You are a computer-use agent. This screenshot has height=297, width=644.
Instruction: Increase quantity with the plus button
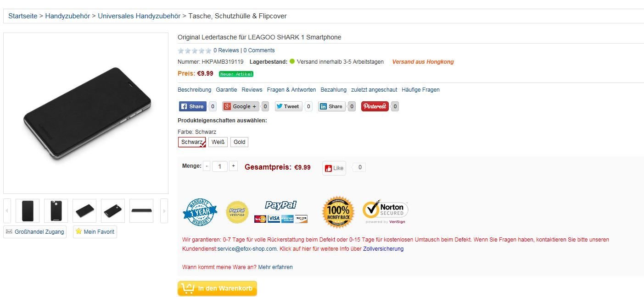click(233, 166)
